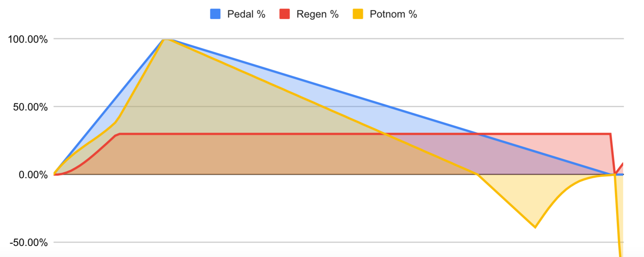Click the yellow Potnom % legend swatch
Screen dimensions: 644x257
[x=358, y=14]
